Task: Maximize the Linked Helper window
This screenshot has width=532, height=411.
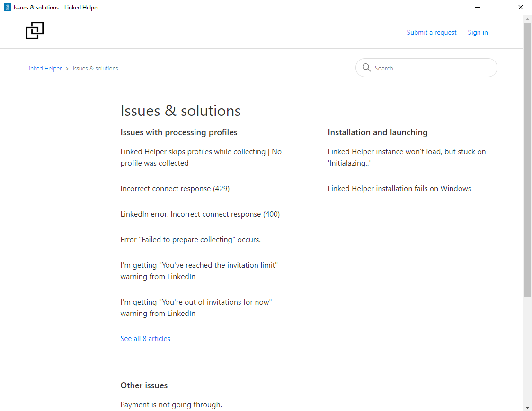Action: click(499, 7)
